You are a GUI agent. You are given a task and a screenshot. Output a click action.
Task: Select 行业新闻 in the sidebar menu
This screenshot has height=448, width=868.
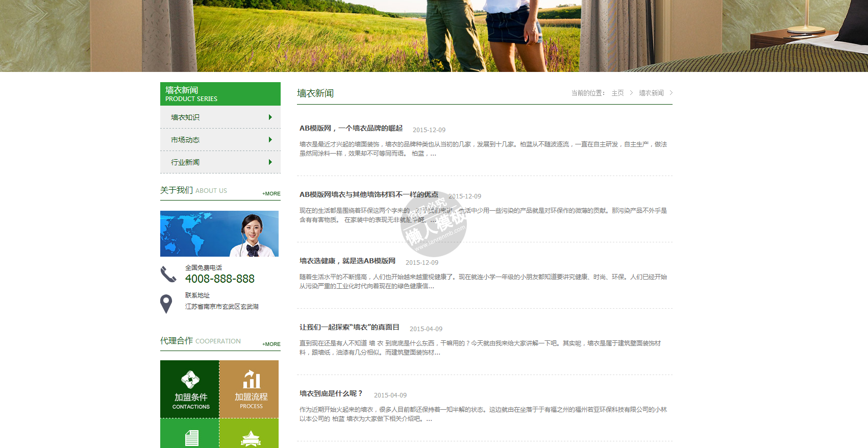(185, 162)
